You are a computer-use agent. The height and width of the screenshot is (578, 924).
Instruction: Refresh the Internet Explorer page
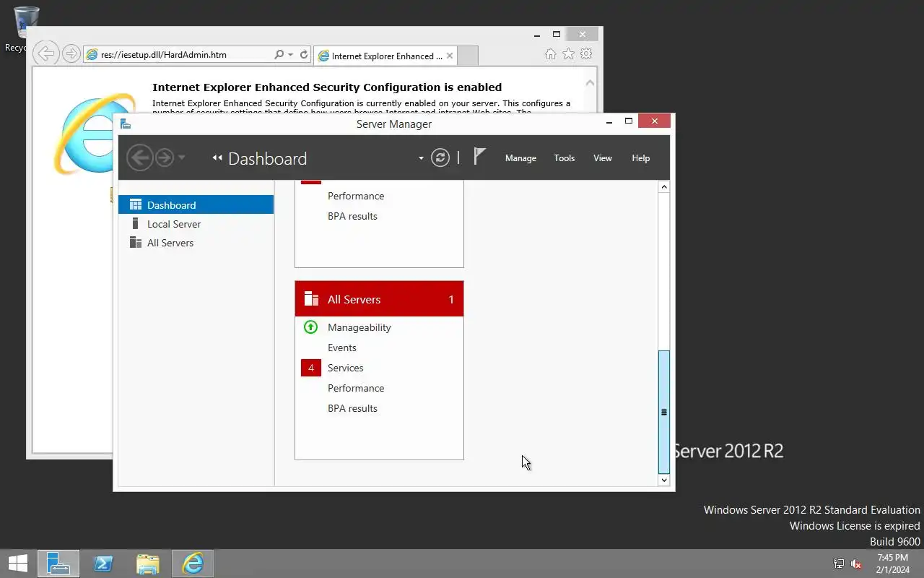(304, 54)
